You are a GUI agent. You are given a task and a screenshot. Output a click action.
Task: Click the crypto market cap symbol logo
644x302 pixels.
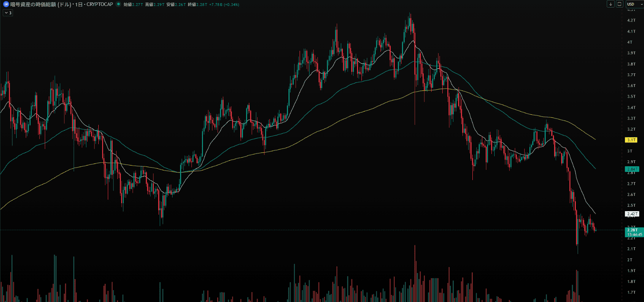tap(6, 4)
